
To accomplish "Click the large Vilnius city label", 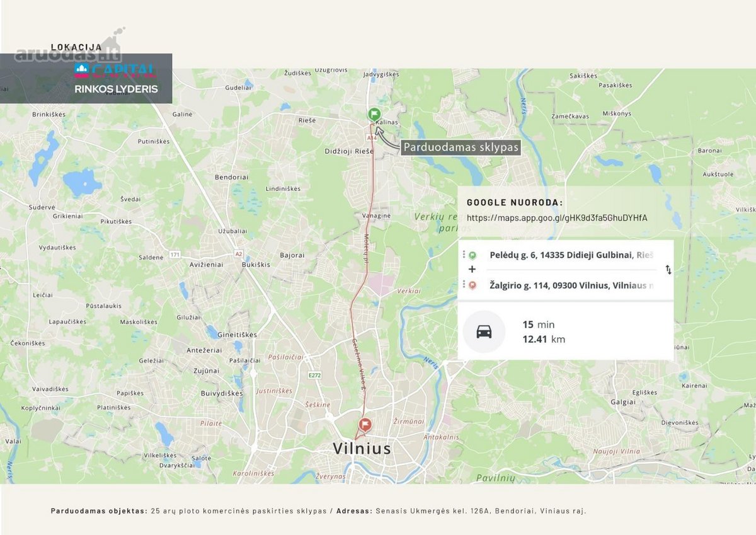I will tap(362, 449).
